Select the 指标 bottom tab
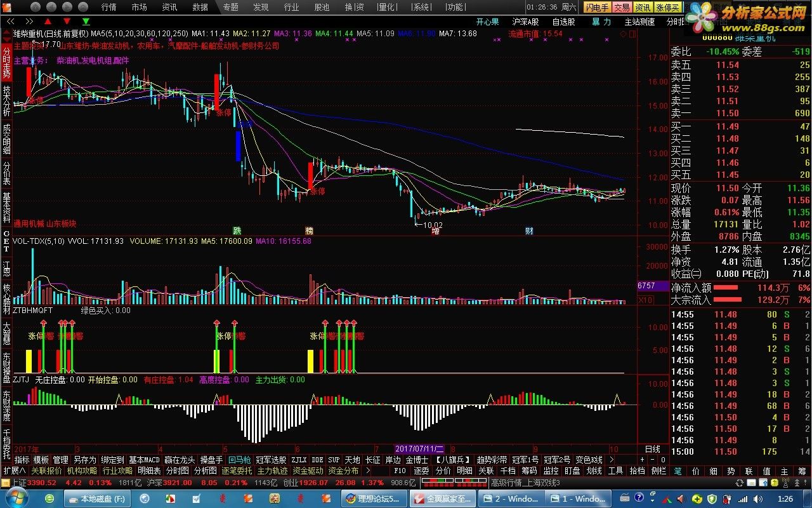Screen dimensions: 812x508 22,460
